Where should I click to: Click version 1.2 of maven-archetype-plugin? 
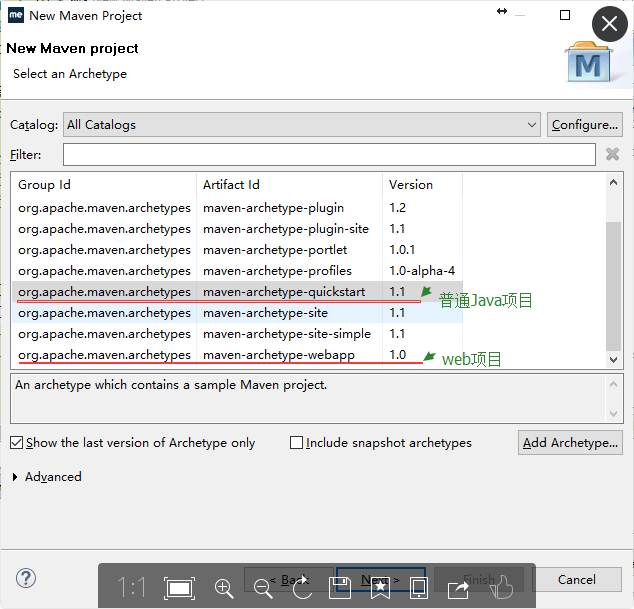397,208
